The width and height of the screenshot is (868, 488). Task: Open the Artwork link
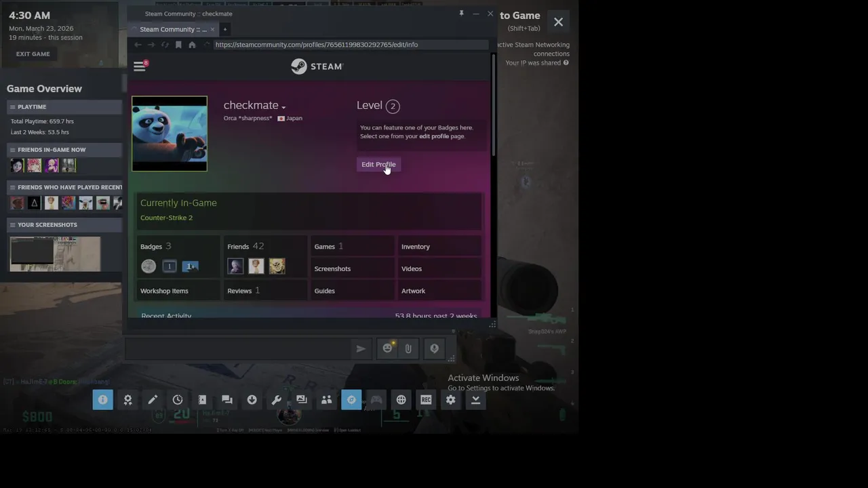413,291
